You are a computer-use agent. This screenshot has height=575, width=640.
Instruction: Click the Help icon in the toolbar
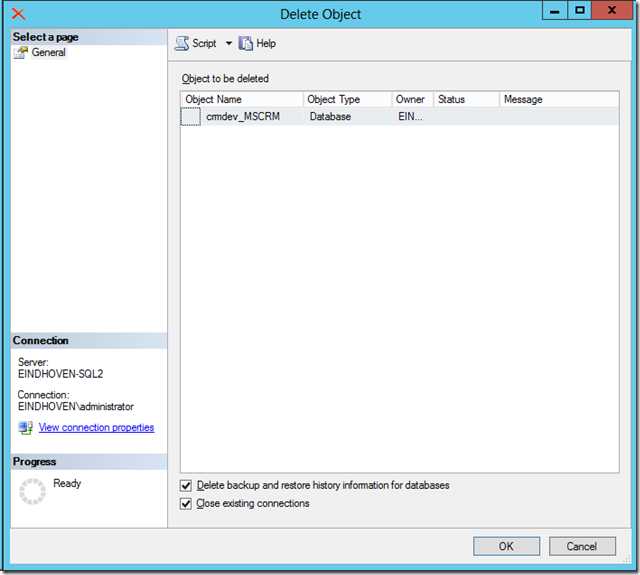point(246,43)
